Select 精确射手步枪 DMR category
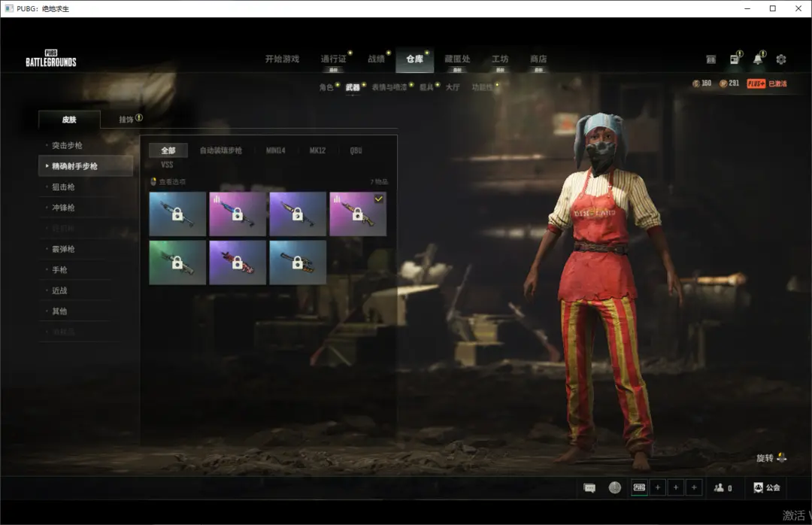Image resolution: width=812 pixels, height=525 pixels. click(x=86, y=165)
